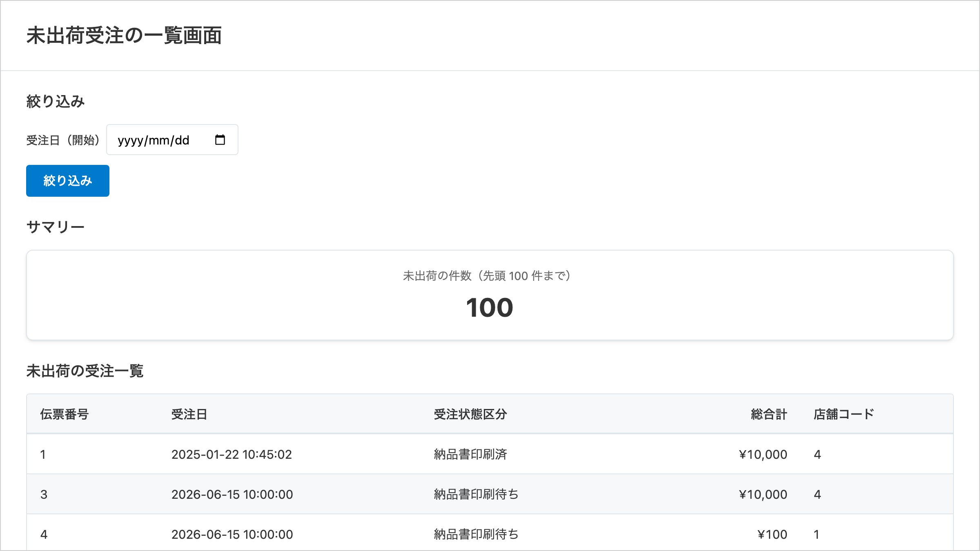Click the 受注日 column header
Screen dimensions: 980x551
tap(189, 414)
